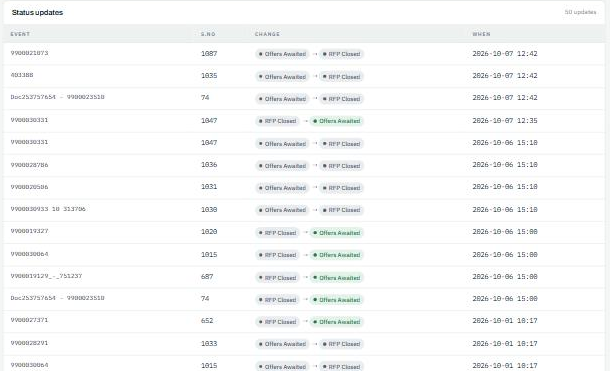Image resolution: width=610 pixels, height=371 pixels.
Task: Click the green 'Offers Awaited' badge in the 12:35 row
Action: click(x=337, y=121)
